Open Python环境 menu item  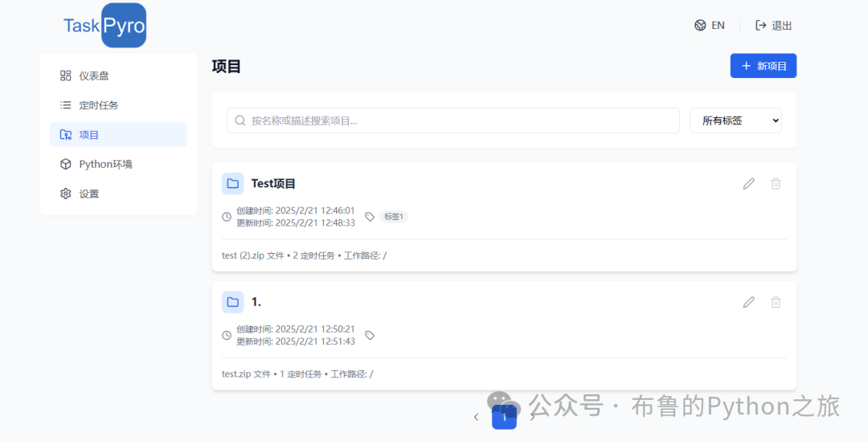click(118, 165)
